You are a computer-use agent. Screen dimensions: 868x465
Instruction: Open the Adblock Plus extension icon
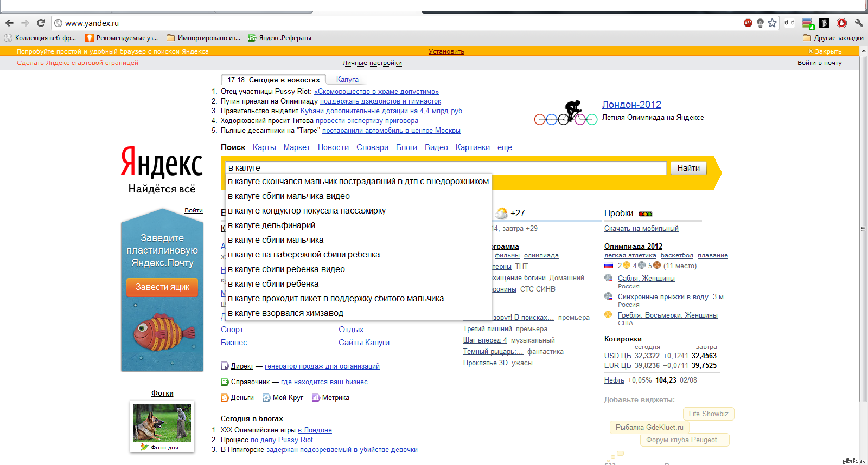click(x=748, y=23)
